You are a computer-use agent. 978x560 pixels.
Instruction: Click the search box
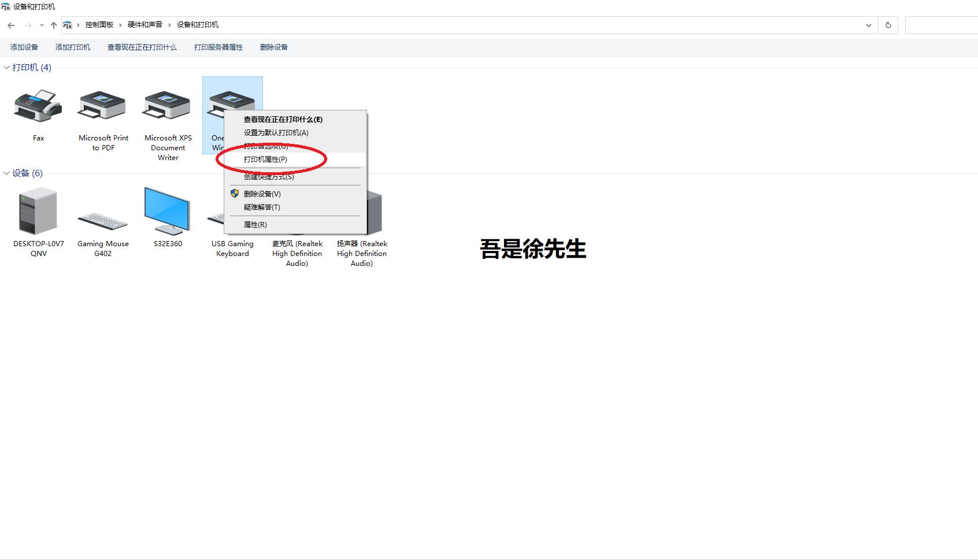click(942, 25)
